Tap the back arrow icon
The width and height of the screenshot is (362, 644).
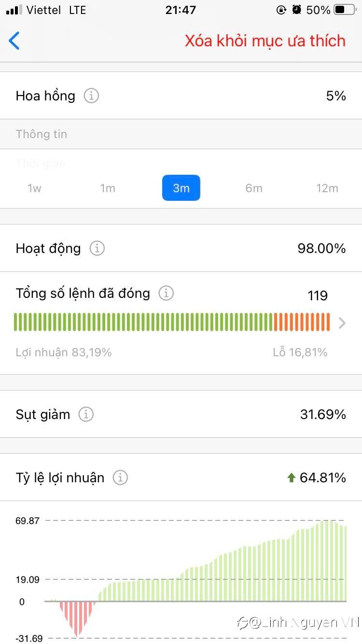pyautogui.click(x=14, y=41)
